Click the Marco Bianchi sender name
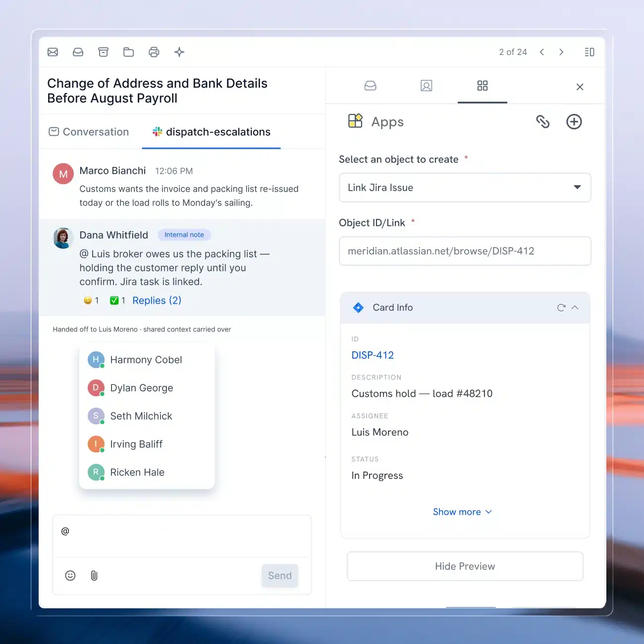Screen dimensions: 644x644 112,171
